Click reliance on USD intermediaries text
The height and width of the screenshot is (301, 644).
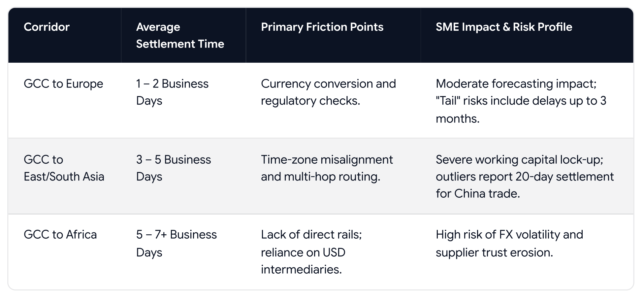[x=303, y=261]
